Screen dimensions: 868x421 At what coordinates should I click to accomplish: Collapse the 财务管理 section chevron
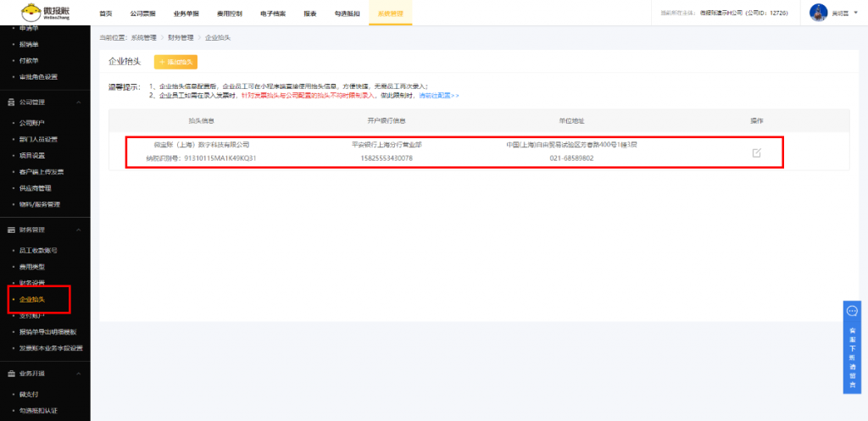point(79,230)
